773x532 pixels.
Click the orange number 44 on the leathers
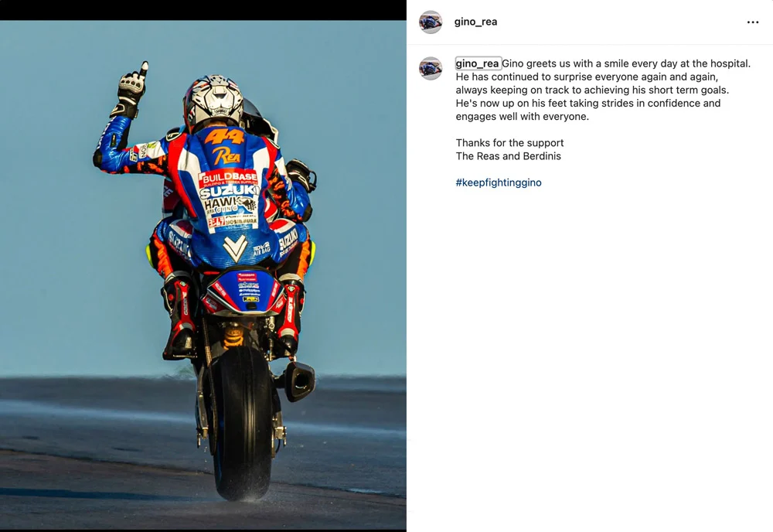[x=225, y=137]
